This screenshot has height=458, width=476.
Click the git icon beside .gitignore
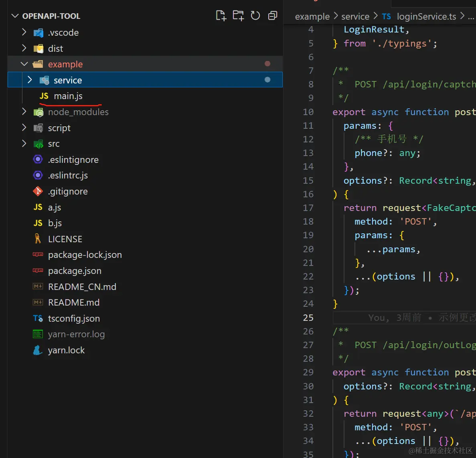tap(38, 191)
